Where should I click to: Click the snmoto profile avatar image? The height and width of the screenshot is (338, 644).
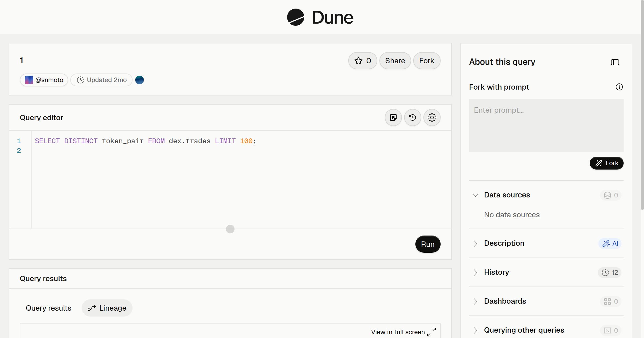[x=29, y=80]
